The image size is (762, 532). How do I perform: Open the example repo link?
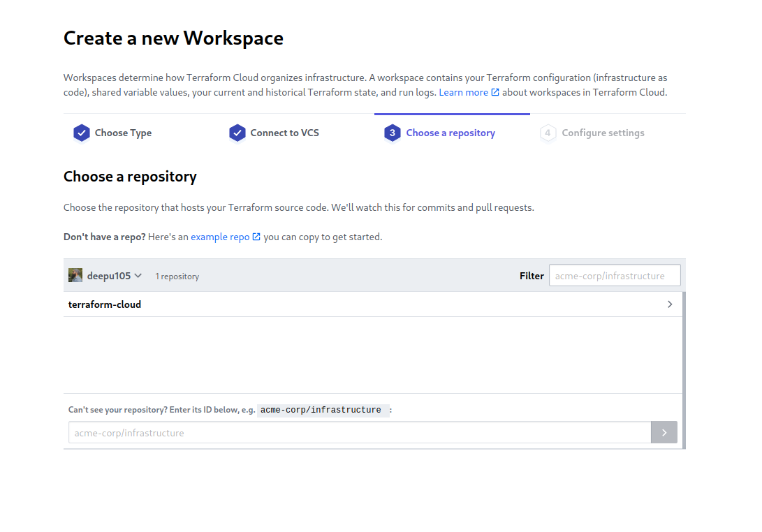click(x=220, y=237)
